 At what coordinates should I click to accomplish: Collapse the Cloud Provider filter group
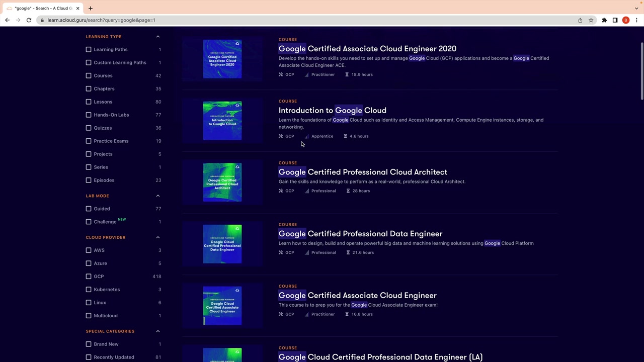coord(158,237)
